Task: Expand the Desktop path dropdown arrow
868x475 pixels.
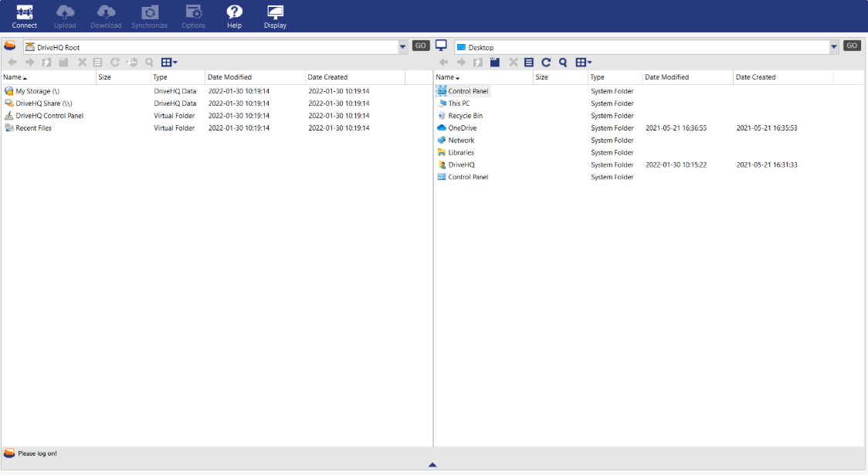Action: [834, 47]
